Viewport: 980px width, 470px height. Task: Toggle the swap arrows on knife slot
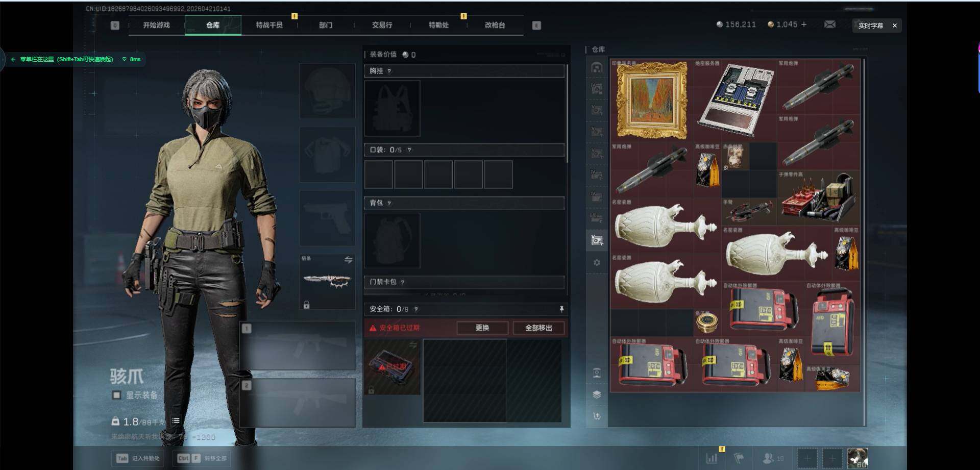coord(348,260)
